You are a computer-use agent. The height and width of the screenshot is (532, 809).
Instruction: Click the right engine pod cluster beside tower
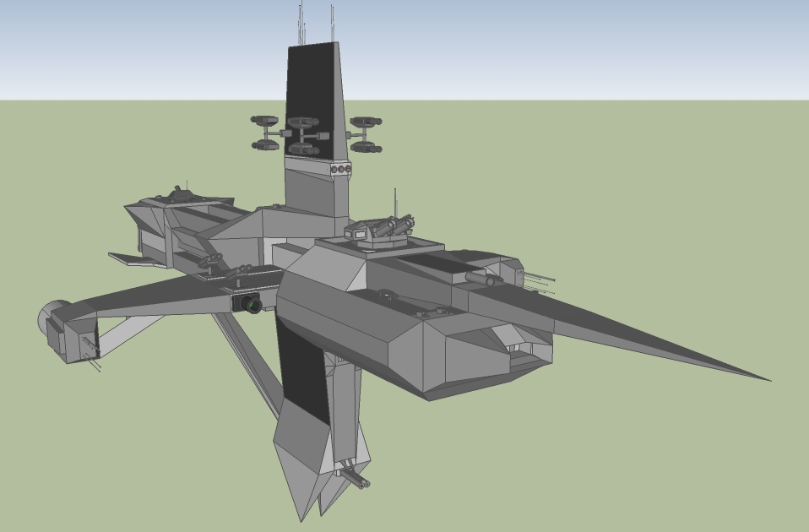pyautogui.click(x=366, y=134)
